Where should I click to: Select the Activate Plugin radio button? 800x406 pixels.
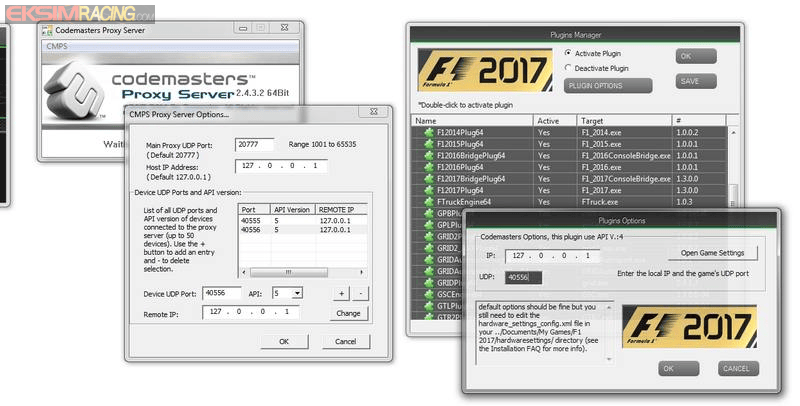[568, 53]
